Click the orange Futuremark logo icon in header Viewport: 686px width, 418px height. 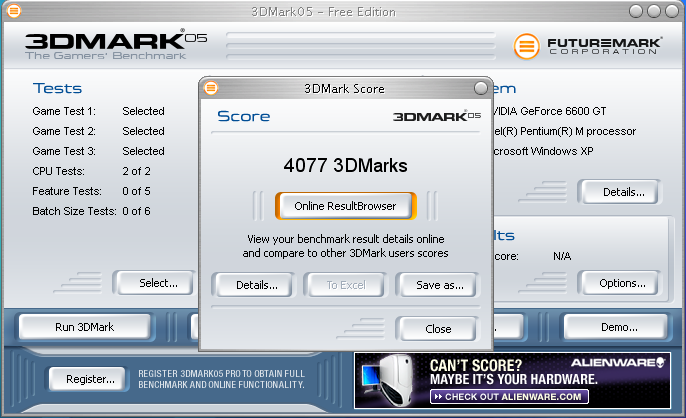tap(526, 46)
